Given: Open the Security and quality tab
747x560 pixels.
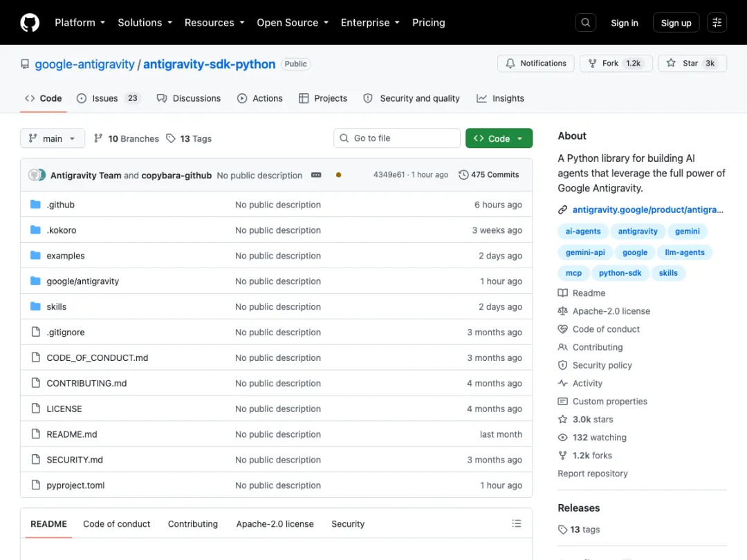Looking at the screenshot, I should 412,99.
